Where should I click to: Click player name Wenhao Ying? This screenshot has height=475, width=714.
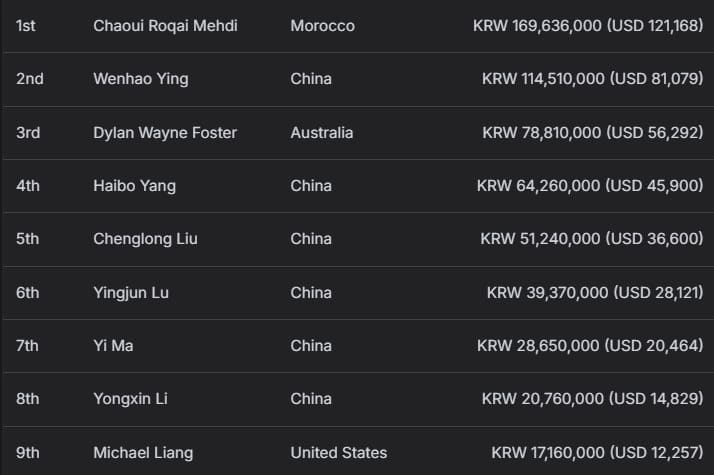[x=141, y=78]
